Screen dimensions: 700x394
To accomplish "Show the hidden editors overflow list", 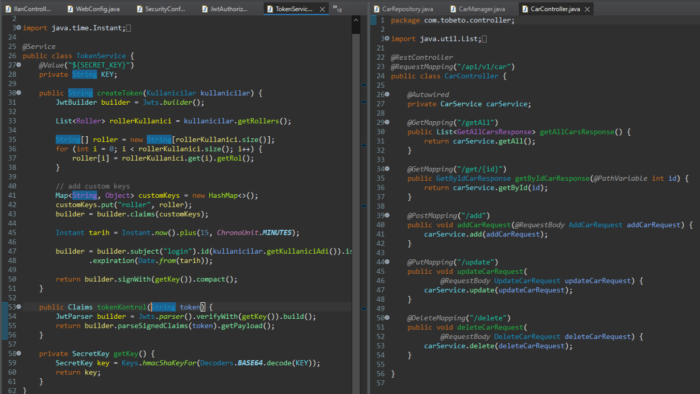I will tap(338, 8).
